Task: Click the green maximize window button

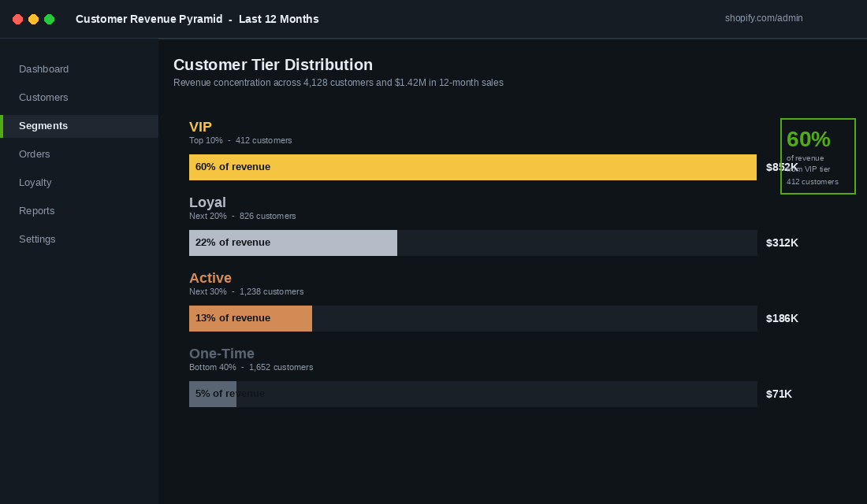Action: click(49, 20)
